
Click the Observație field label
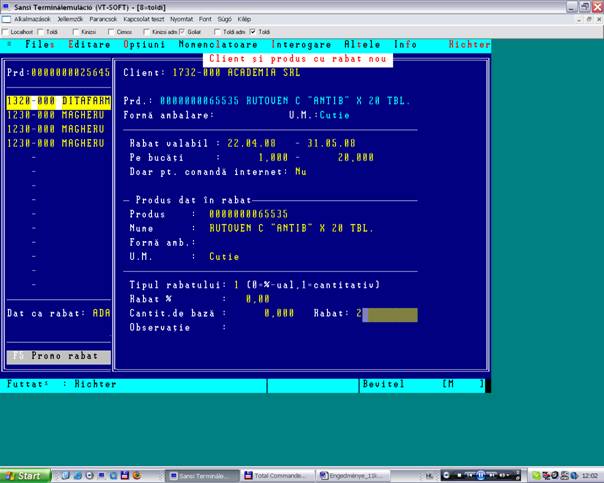(x=160, y=328)
